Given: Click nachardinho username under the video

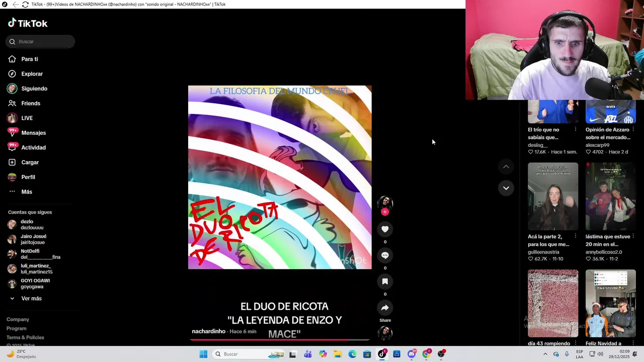Looking at the screenshot, I should [208, 331].
